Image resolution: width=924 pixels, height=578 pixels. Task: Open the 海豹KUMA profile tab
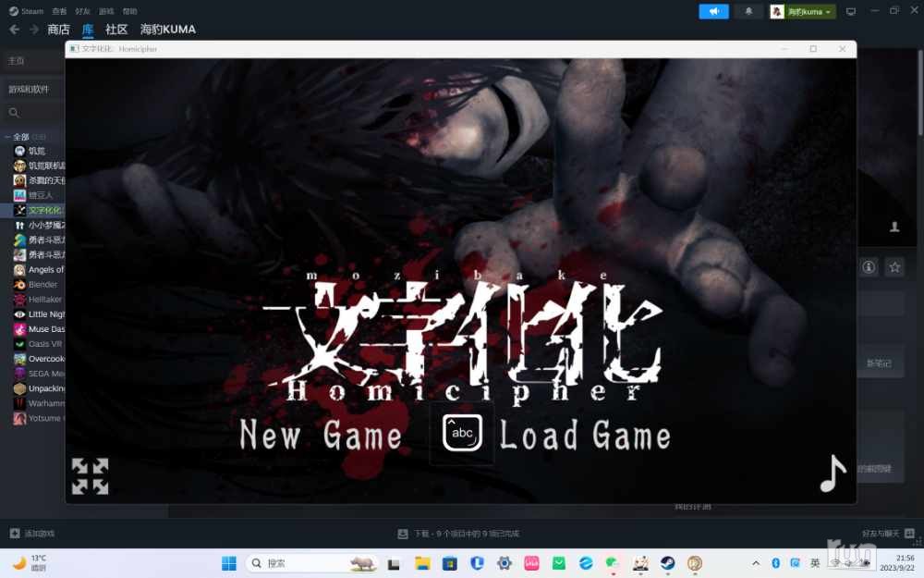168,30
